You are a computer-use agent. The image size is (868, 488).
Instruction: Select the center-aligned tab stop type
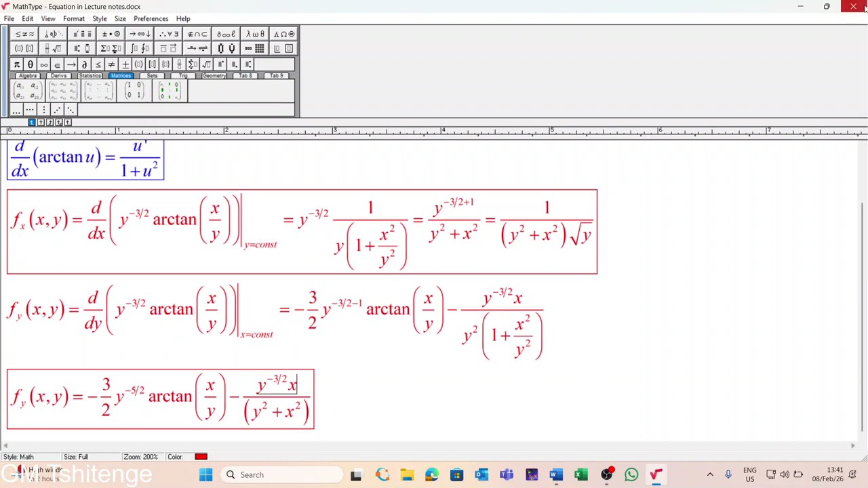coord(41,122)
